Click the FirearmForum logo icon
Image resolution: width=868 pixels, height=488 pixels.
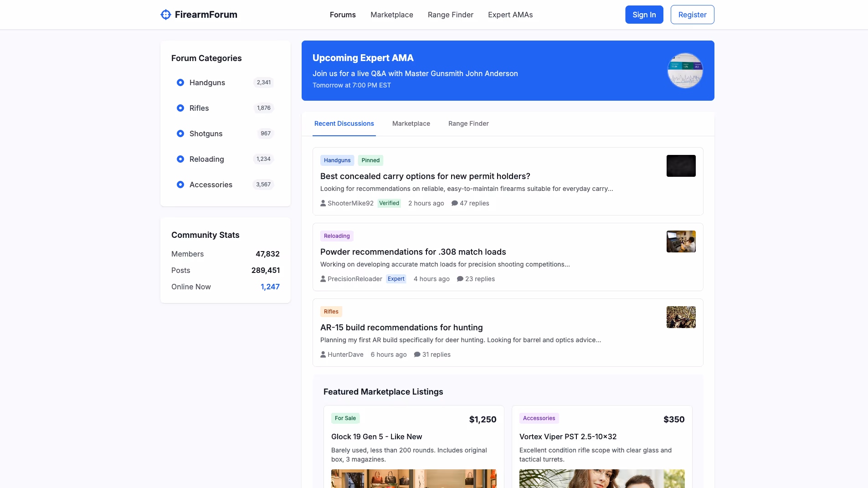[x=165, y=14]
